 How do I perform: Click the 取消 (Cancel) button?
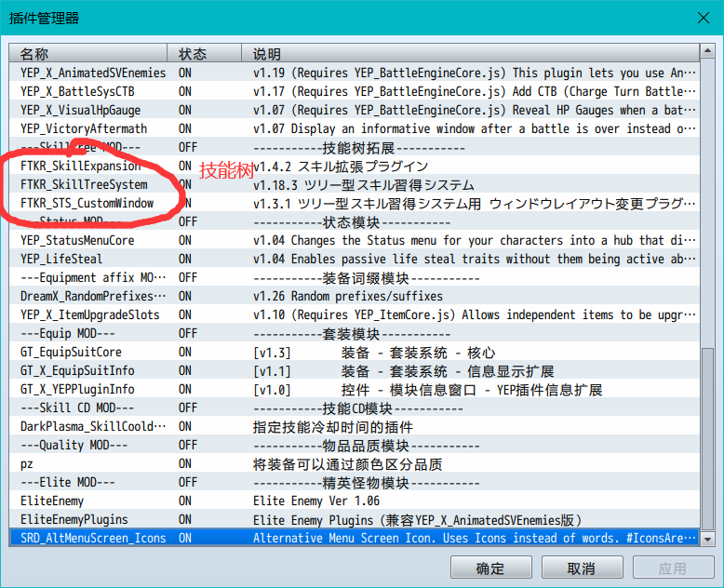[582, 568]
